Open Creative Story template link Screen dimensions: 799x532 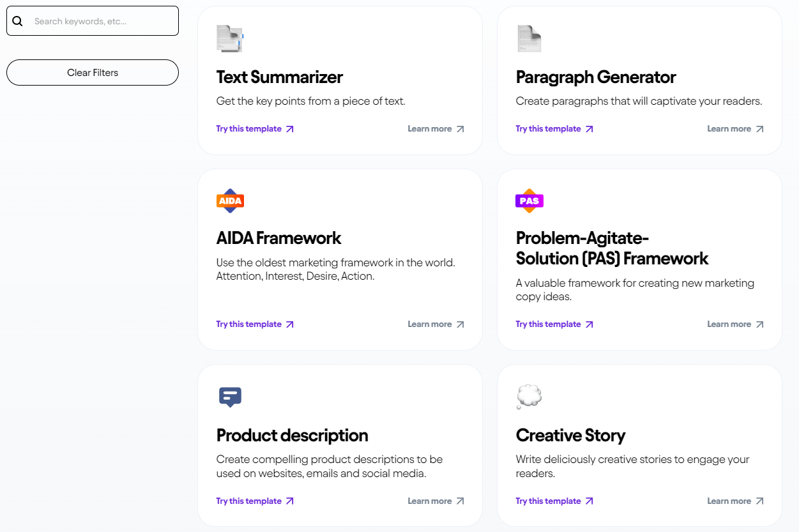tap(554, 501)
